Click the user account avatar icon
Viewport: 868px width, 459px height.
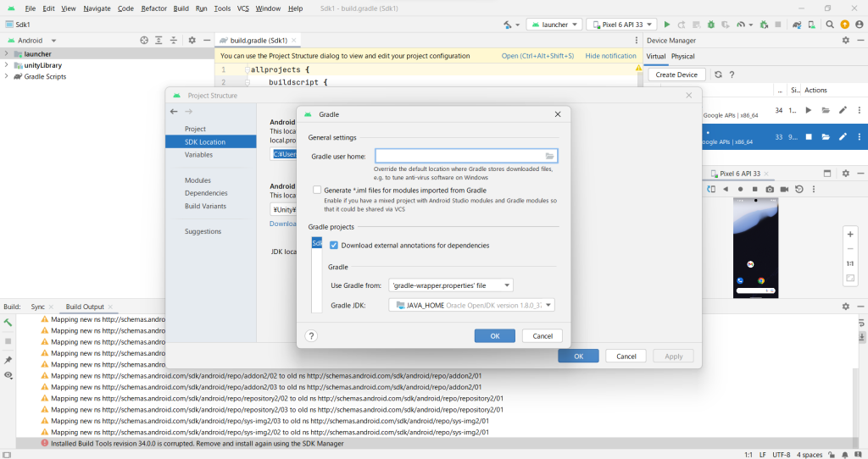(860, 25)
